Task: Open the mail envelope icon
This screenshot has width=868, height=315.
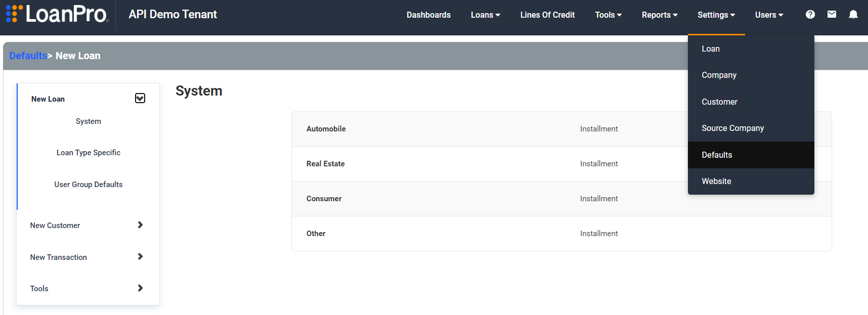Action: click(832, 15)
